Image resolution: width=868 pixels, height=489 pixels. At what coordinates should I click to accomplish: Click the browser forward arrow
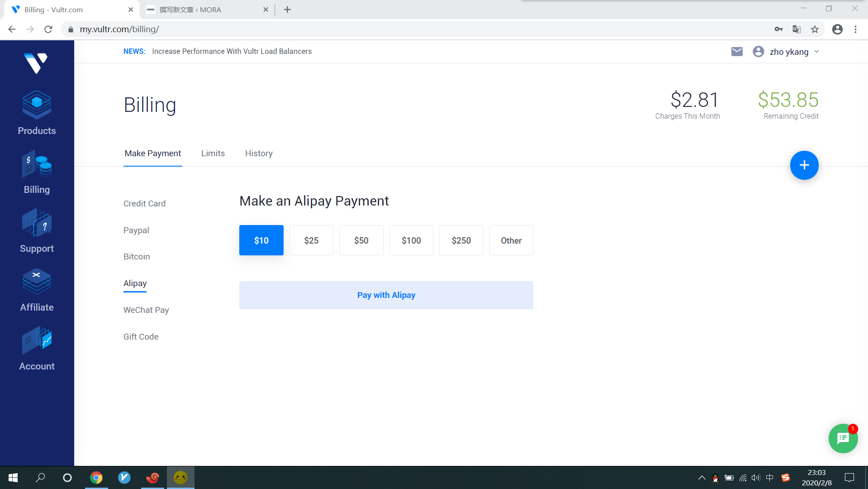point(30,29)
